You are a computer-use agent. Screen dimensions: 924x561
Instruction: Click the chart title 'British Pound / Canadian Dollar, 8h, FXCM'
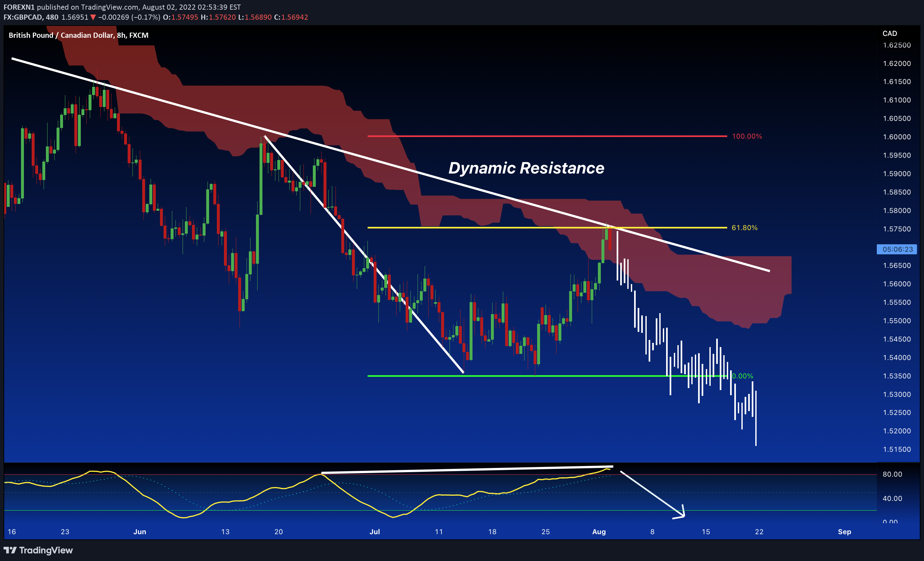click(x=79, y=35)
